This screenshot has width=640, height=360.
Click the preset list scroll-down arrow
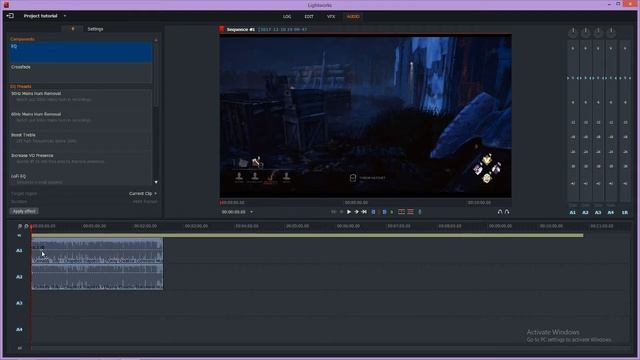pyautogui.click(x=156, y=182)
